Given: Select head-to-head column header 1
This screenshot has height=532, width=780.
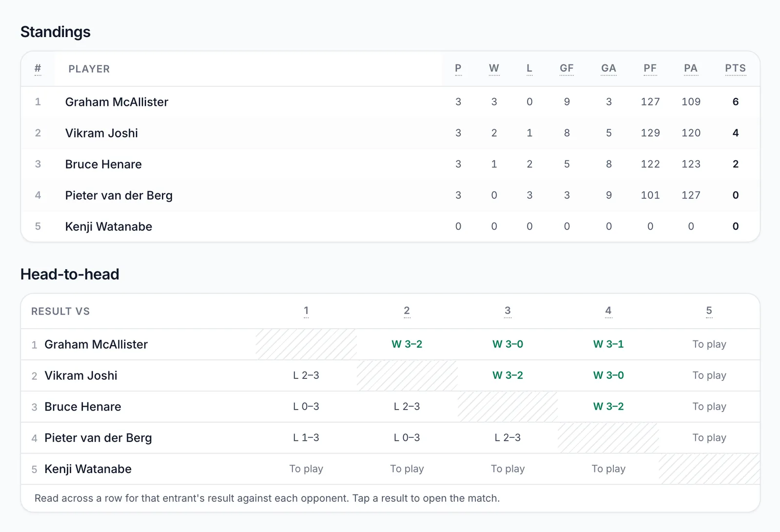Looking at the screenshot, I should tap(306, 311).
